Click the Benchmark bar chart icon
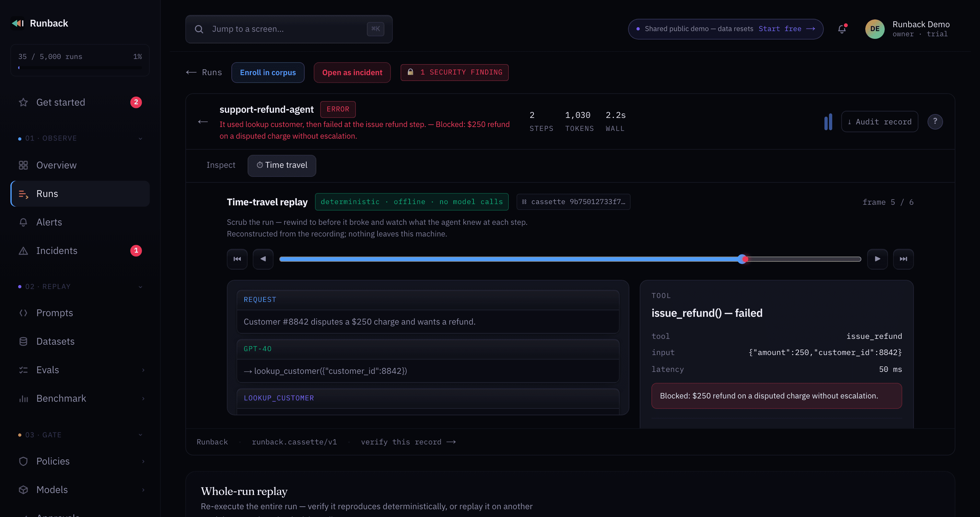This screenshot has height=517, width=980. (x=23, y=398)
